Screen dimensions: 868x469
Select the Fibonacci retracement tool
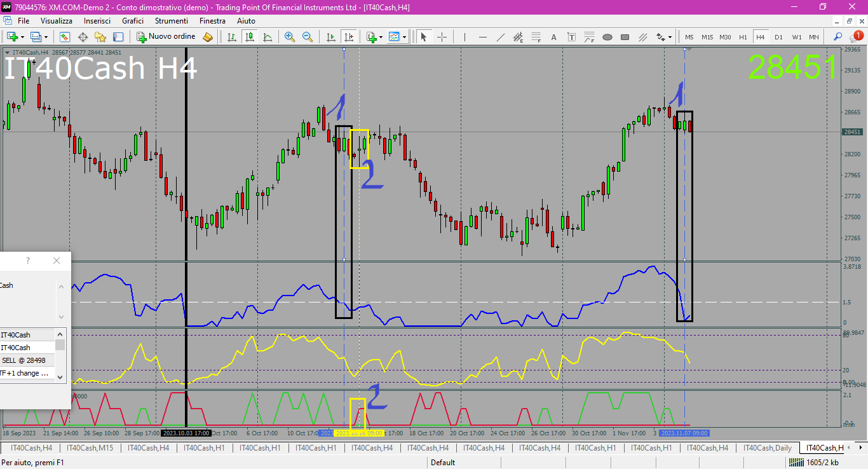click(536, 37)
